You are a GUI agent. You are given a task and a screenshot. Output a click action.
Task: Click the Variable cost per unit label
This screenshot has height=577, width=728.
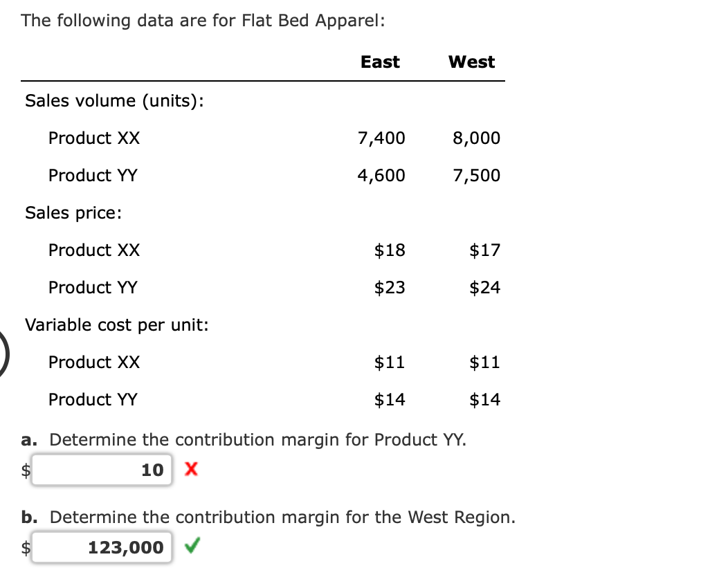[x=117, y=324]
